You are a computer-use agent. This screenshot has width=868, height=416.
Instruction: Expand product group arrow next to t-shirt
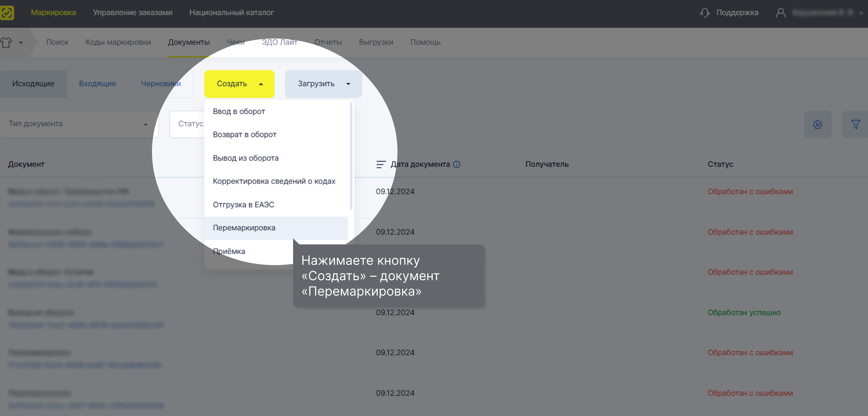(x=21, y=43)
